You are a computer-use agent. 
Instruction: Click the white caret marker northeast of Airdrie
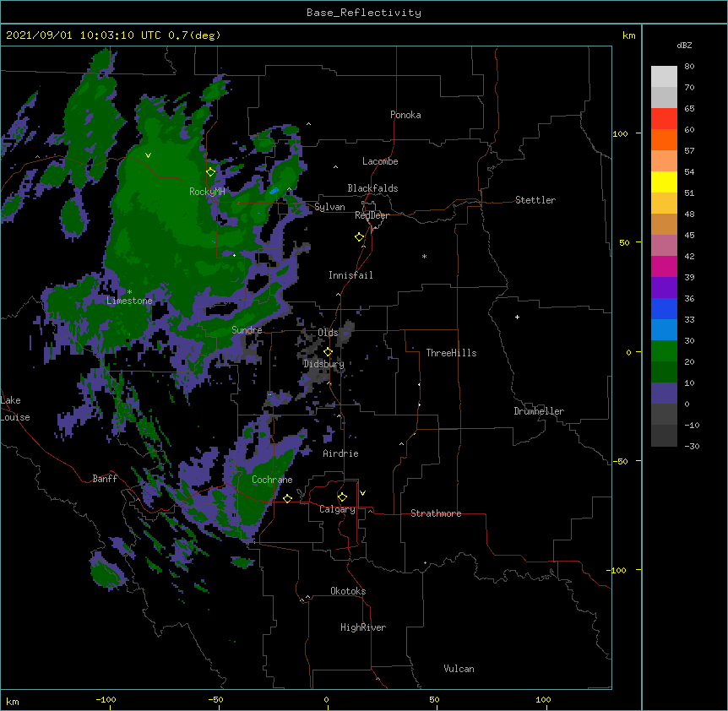coord(402,443)
